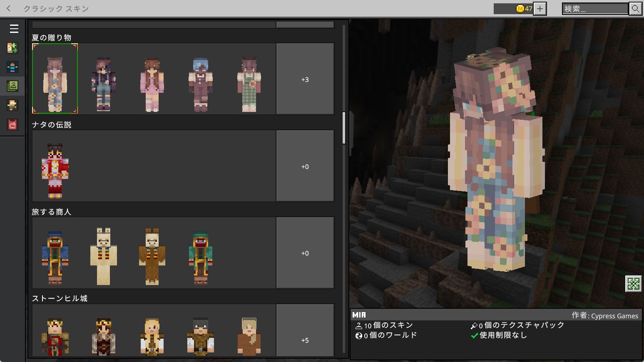
Task: Click the 旅する商人 pack title
Action: (x=52, y=212)
